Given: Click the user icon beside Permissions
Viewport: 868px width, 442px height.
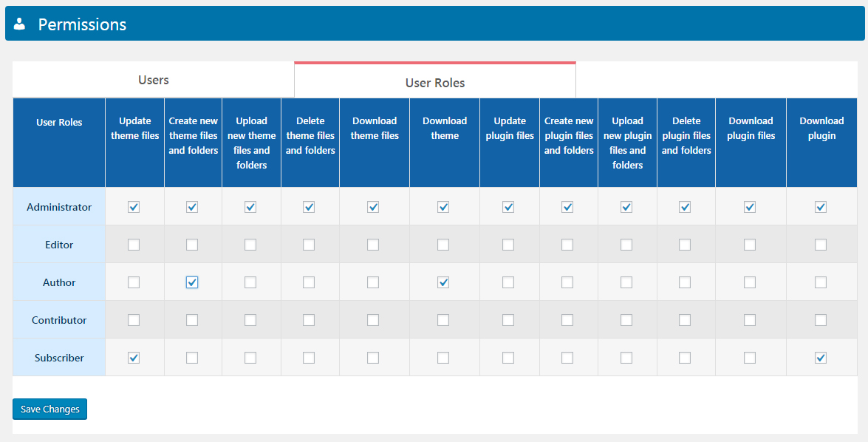Looking at the screenshot, I should pos(20,24).
